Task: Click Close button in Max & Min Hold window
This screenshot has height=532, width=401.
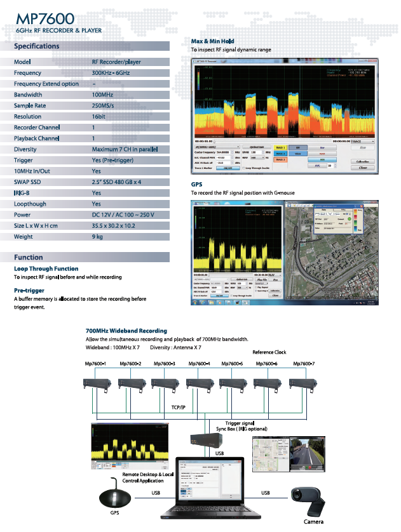Action: [363, 168]
